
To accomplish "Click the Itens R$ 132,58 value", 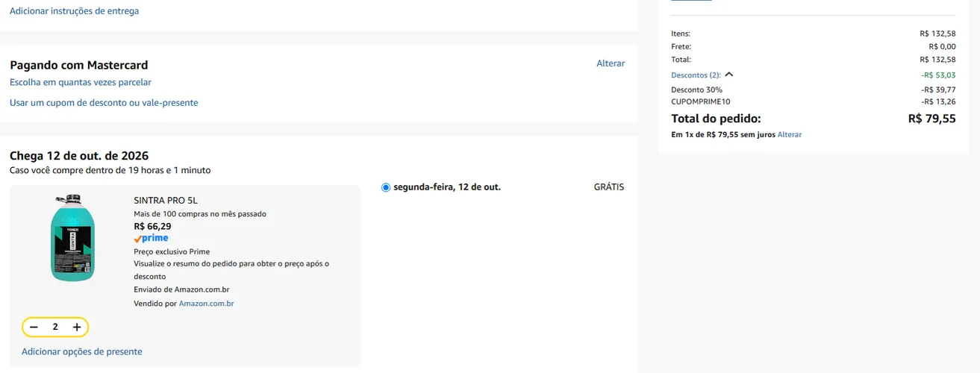I will 937,34.
